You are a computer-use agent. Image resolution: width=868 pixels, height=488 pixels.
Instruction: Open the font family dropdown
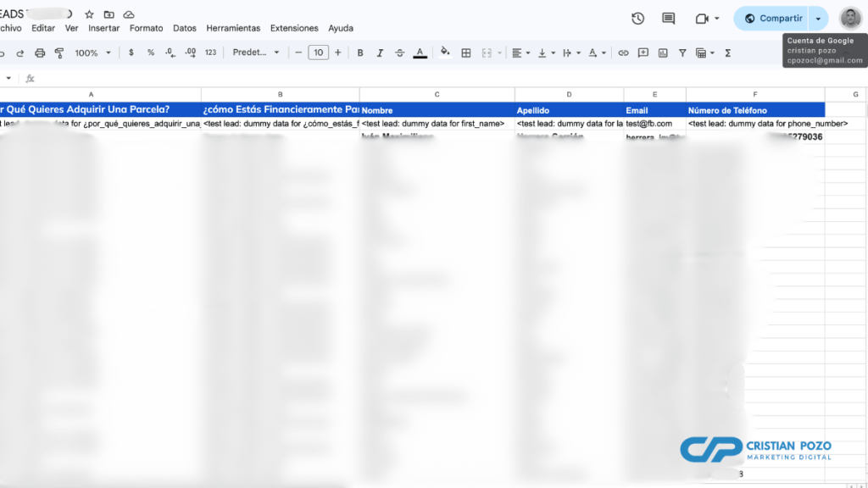coord(256,53)
